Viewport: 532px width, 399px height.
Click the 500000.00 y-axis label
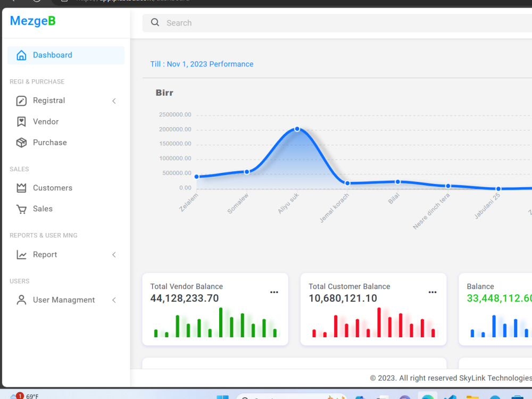177,173
